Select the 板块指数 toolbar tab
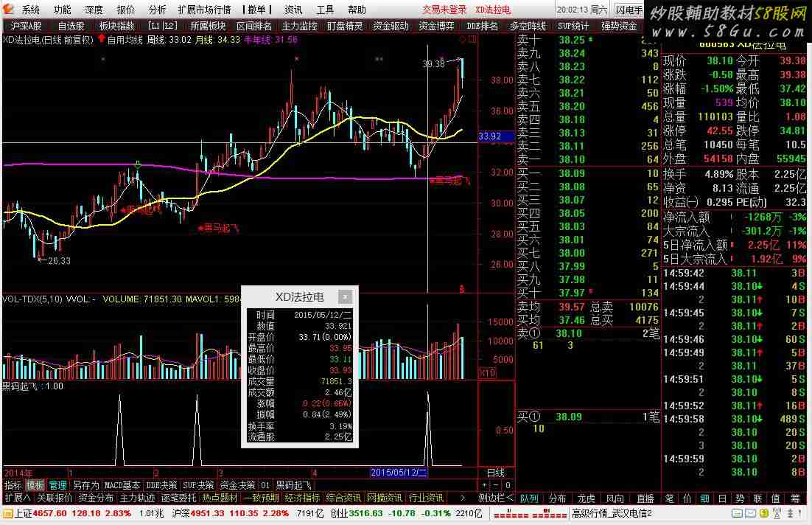This screenshot has height=525, width=812. pyautogui.click(x=116, y=25)
